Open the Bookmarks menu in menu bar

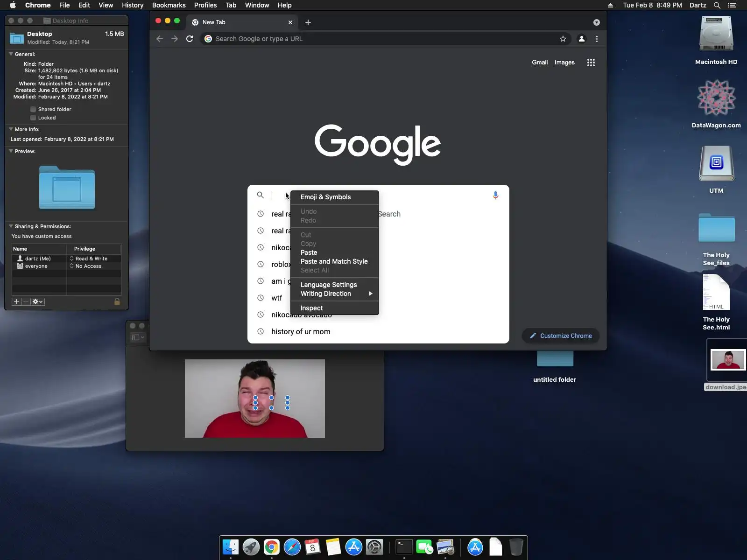(169, 5)
